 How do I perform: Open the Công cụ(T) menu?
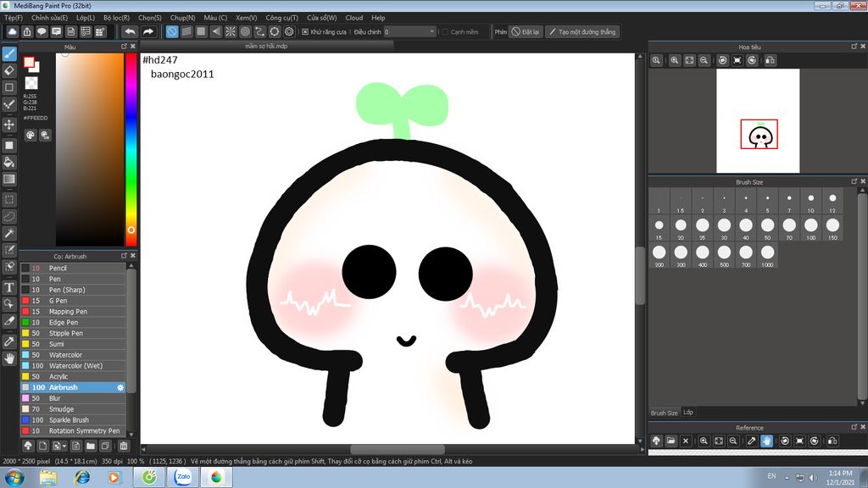click(x=281, y=18)
